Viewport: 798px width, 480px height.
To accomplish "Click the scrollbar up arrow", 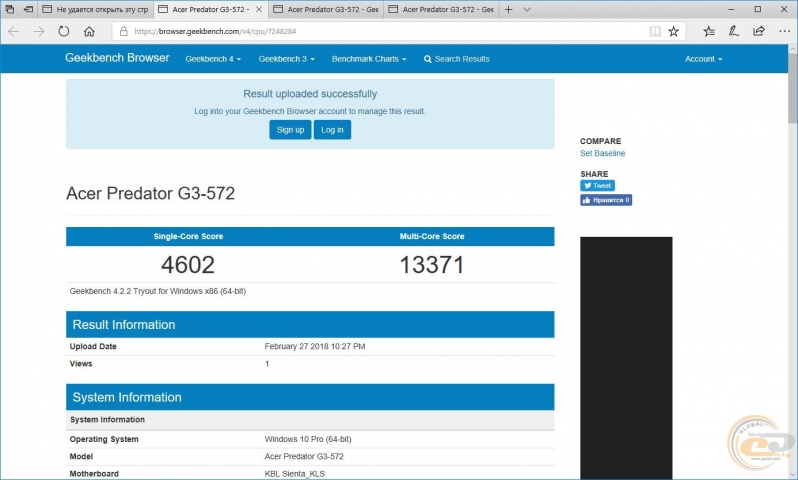I will (x=792, y=49).
